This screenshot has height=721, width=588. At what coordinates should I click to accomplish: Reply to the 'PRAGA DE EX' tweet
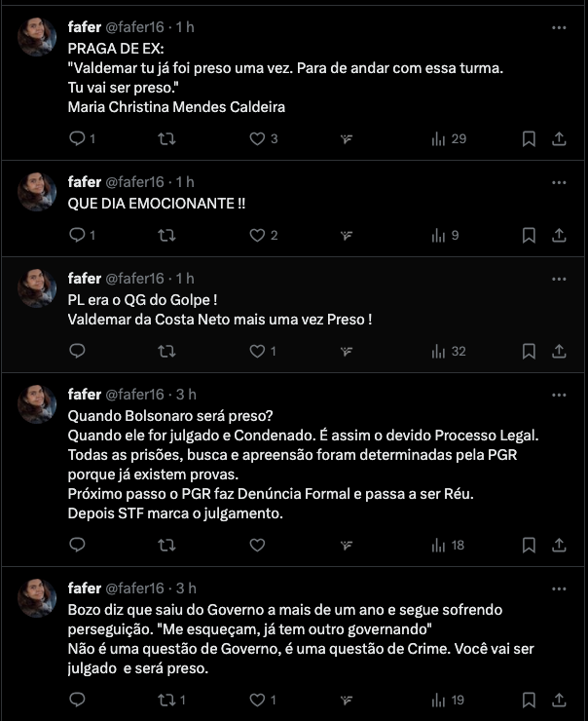tap(78, 139)
